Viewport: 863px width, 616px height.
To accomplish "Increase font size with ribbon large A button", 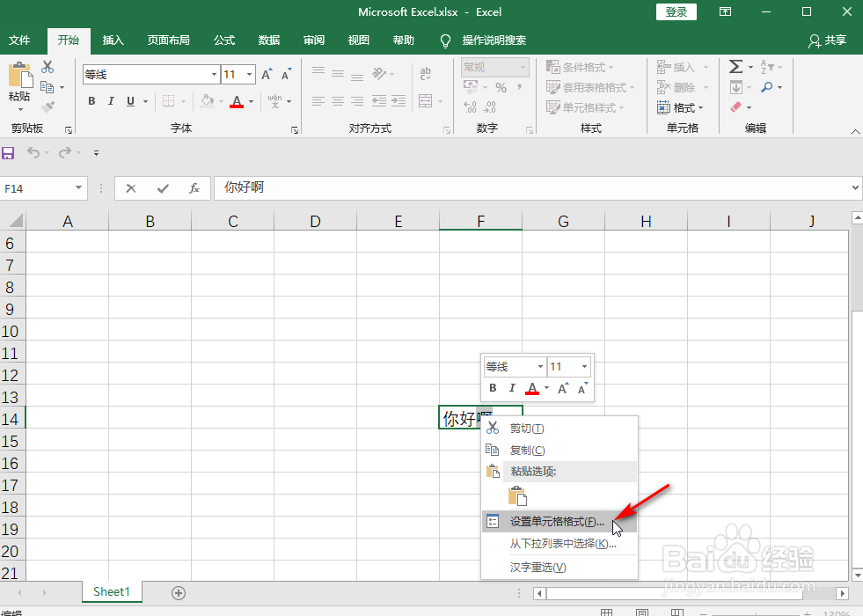I will pyautogui.click(x=267, y=75).
